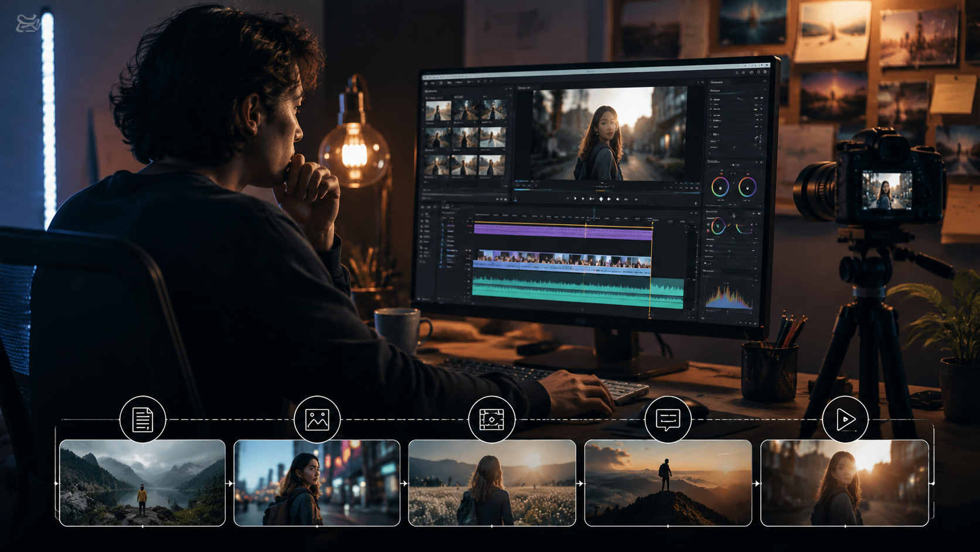Click play in the editor transport controls
This screenshot has height=552, width=980.
tap(575, 199)
